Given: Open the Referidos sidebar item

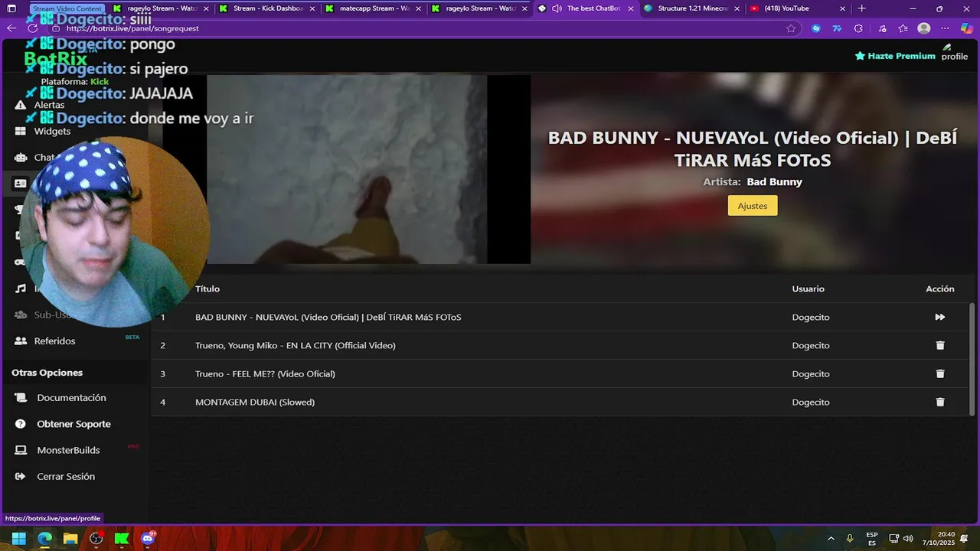Looking at the screenshot, I should pyautogui.click(x=54, y=341).
